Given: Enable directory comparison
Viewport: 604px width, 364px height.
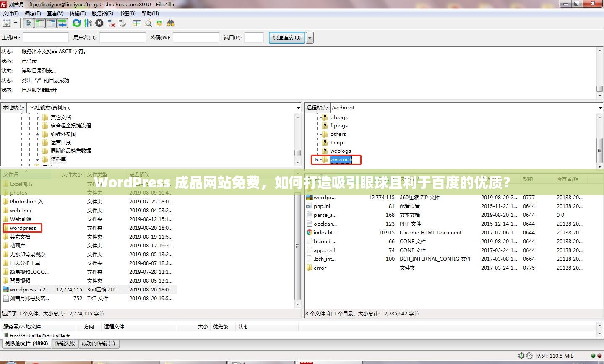Looking at the screenshot, I should click(x=136, y=23).
